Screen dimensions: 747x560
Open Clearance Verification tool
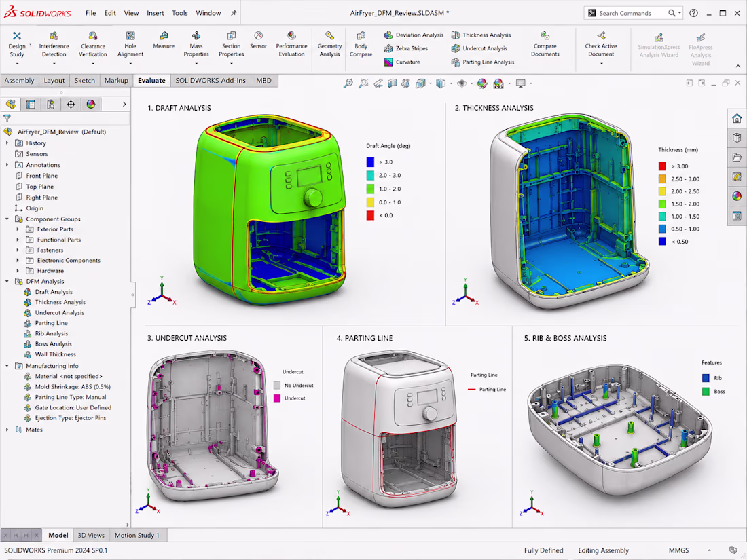tap(93, 44)
